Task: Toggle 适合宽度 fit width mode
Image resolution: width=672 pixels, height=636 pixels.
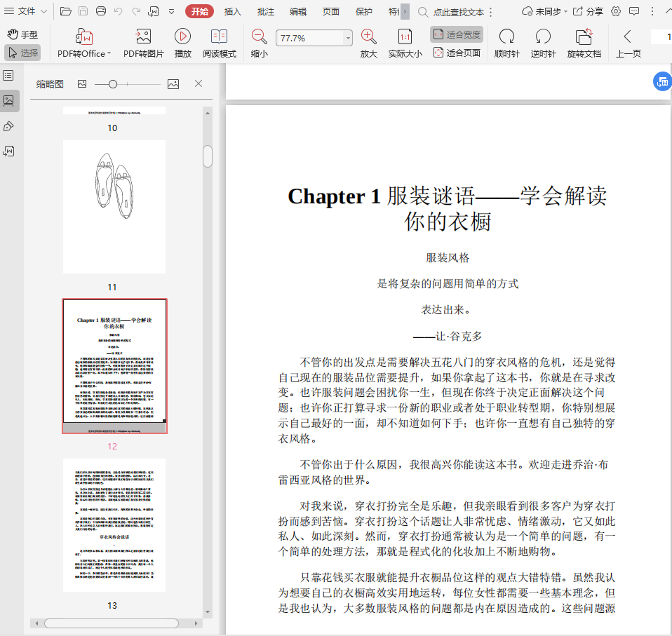Action: pos(457,34)
